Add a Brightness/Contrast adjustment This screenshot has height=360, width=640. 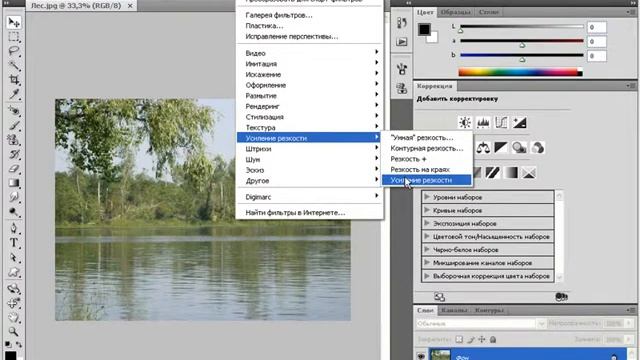pyautogui.click(x=464, y=122)
